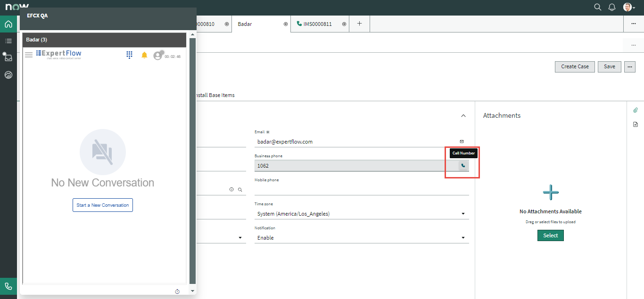
Task: Open the attachments paperclip icon
Action: click(x=635, y=110)
